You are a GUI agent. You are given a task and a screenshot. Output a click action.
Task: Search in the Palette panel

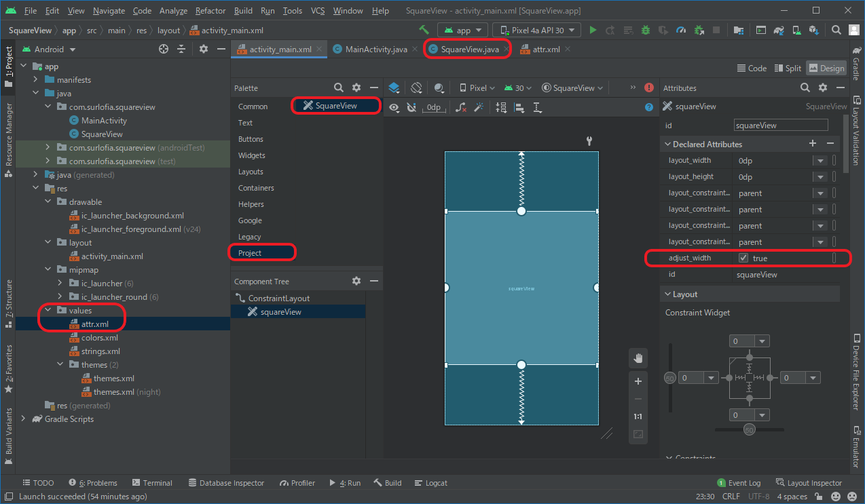pos(338,88)
